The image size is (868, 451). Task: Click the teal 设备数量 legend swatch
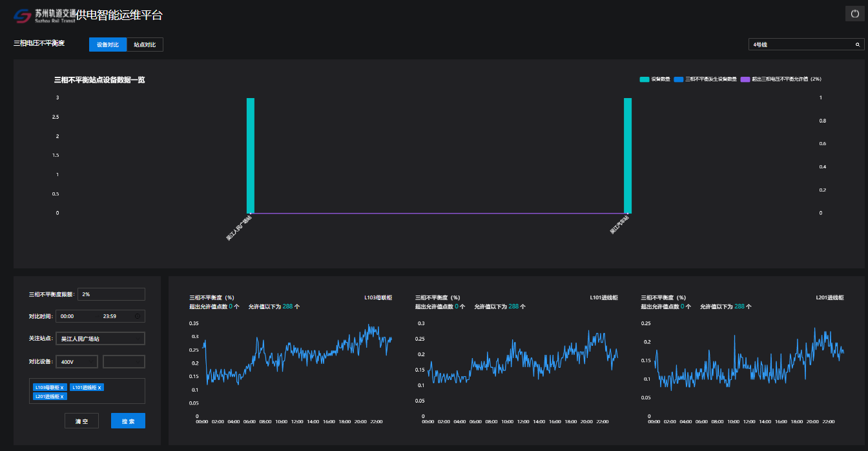(x=645, y=79)
